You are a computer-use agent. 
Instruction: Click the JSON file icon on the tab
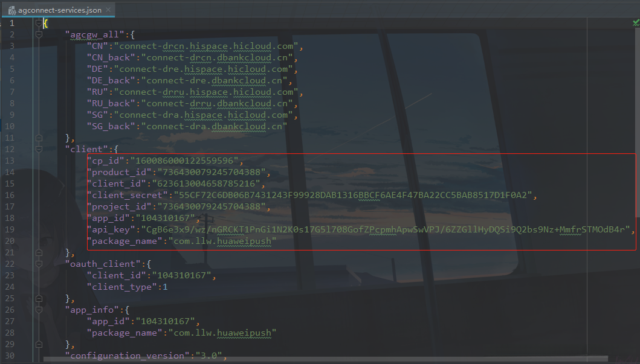[x=12, y=10]
